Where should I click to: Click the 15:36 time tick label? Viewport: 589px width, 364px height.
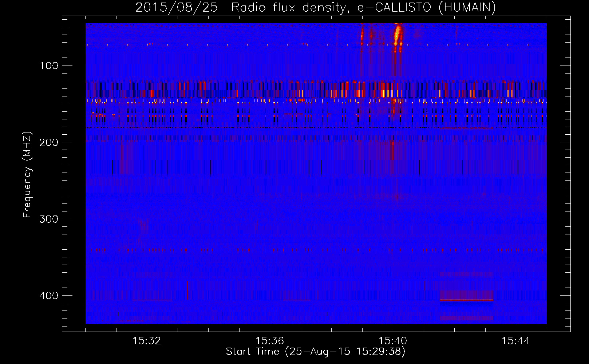270,341
